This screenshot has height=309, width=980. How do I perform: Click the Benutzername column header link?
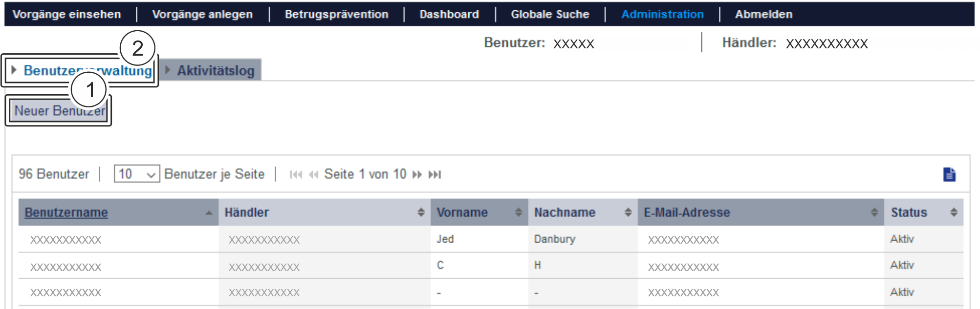pos(66,212)
